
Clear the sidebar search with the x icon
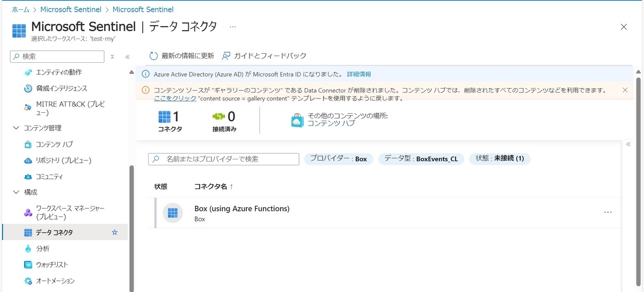pyautogui.click(x=112, y=56)
